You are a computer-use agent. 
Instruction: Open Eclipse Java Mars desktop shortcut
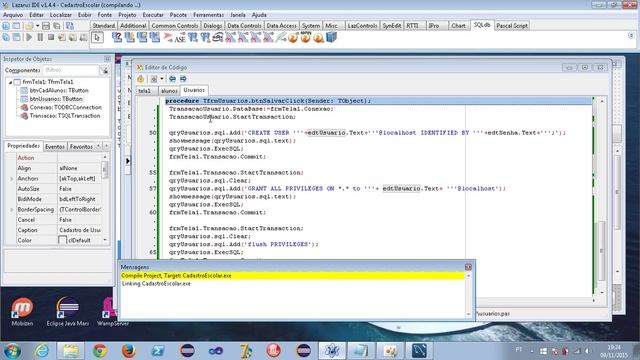(67, 312)
